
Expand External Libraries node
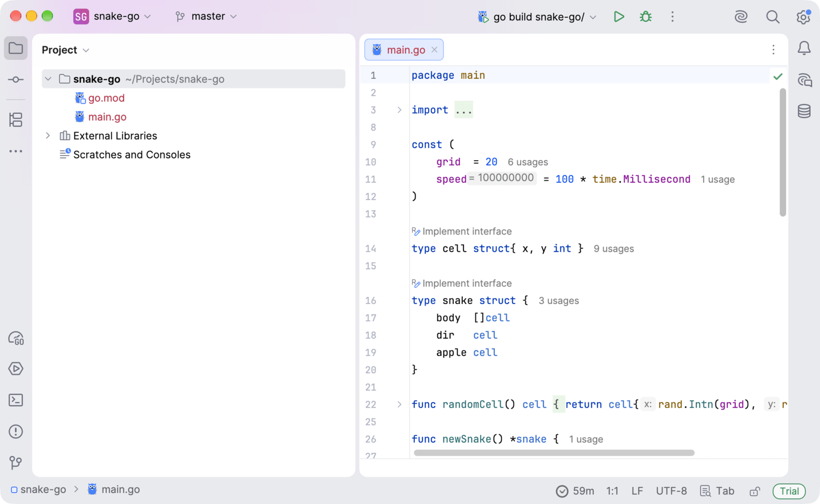pyautogui.click(x=48, y=136)
